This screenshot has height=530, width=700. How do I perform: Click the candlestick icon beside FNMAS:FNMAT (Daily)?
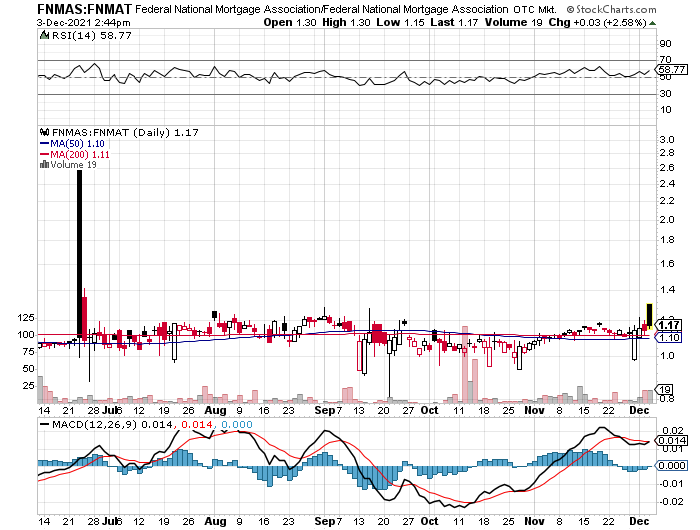point(44,132)
